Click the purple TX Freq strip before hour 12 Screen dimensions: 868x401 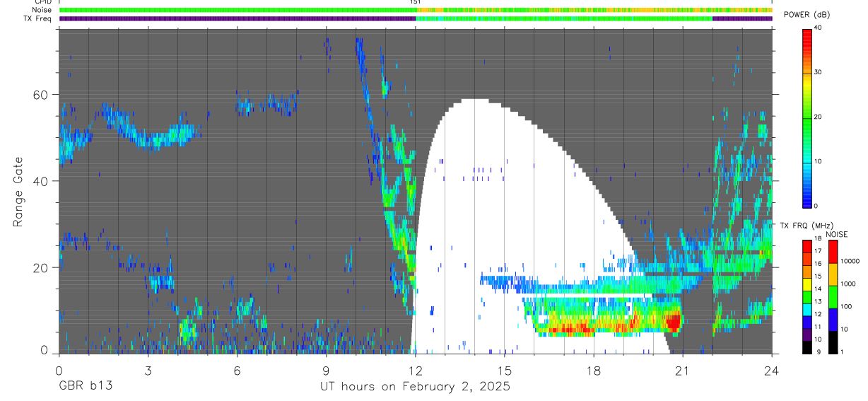237,19
